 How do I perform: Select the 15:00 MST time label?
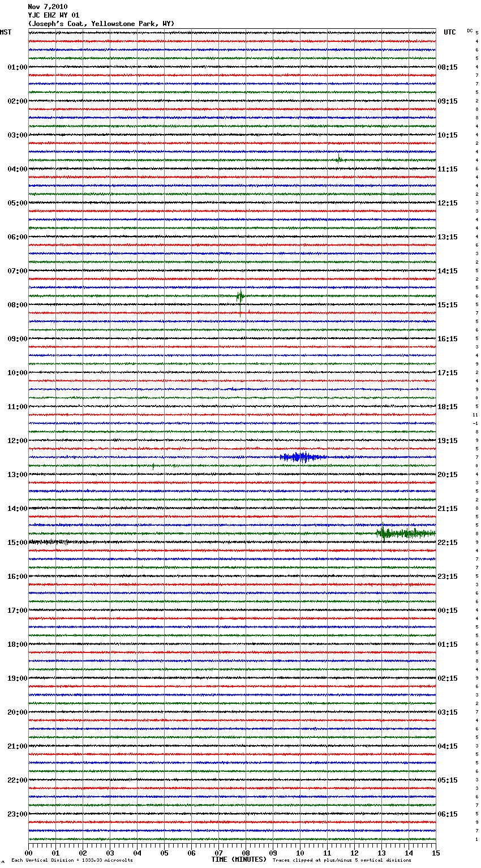[x=18, y=543]
